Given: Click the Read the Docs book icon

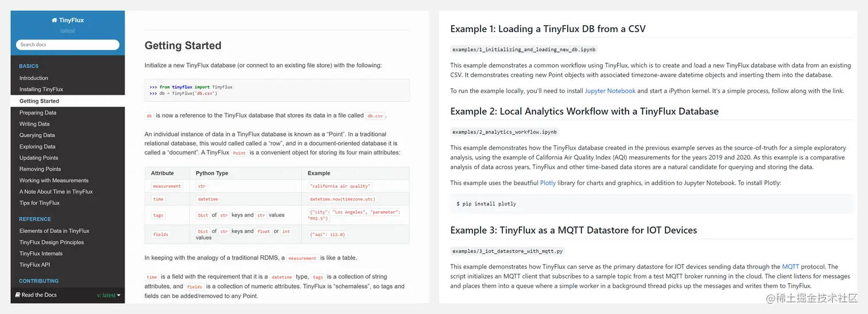Looking at the screenshot, I should click(x=18, y=295).
